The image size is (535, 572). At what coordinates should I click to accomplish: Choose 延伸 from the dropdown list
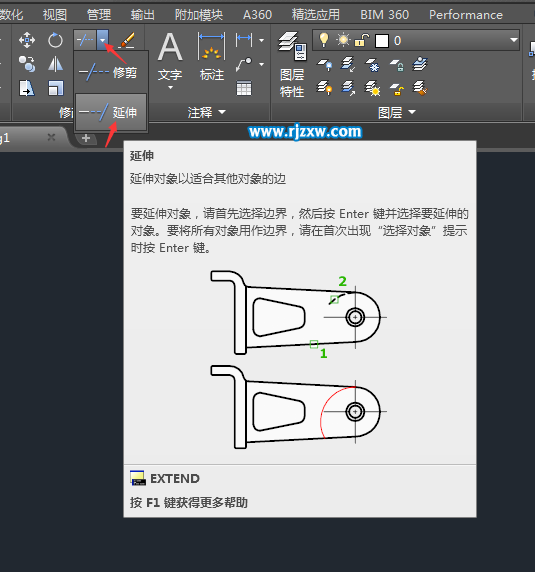click(x=111, y=112)
